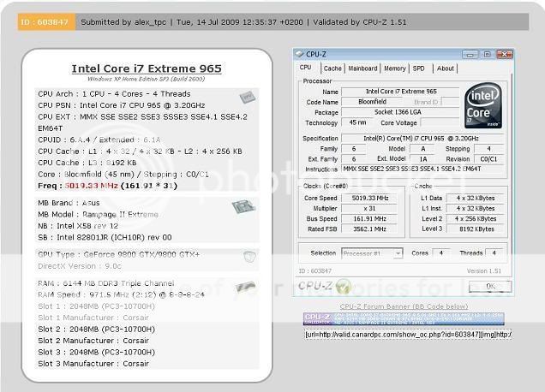545x392 pixels.
Task: Click the GPU Type GeForce 9800 GTX line
Action: (x=119, y=255)
